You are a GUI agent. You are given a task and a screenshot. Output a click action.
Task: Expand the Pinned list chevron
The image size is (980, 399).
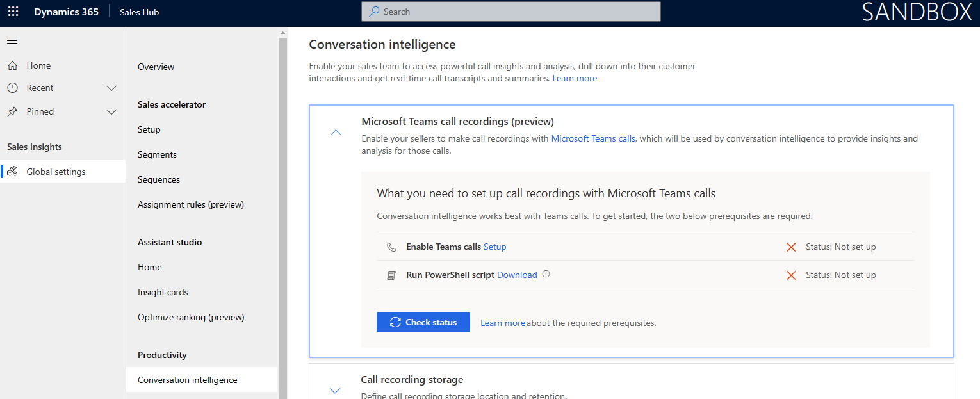(x=111, y=111)
